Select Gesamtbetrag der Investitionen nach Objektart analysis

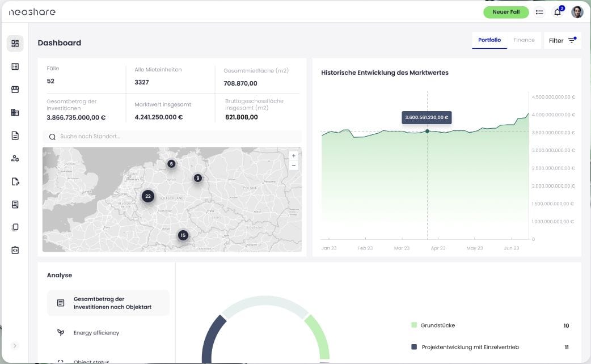(x=108, y=303)
